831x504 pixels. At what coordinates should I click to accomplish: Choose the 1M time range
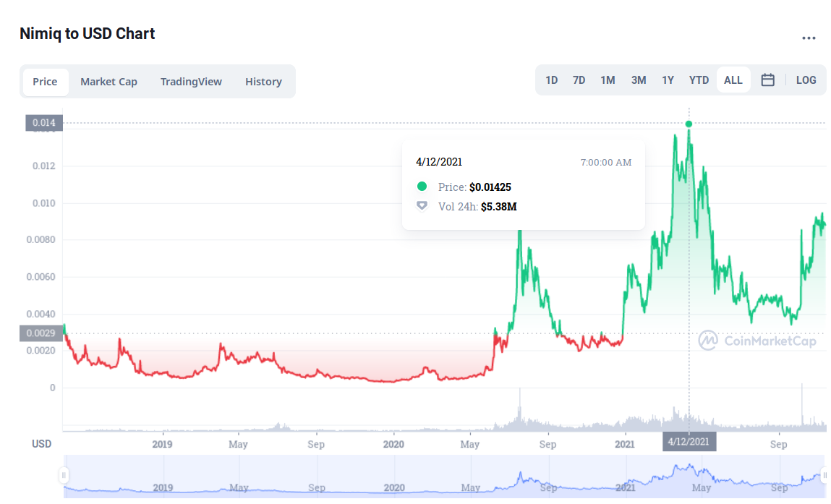click(x=608, y=80)
